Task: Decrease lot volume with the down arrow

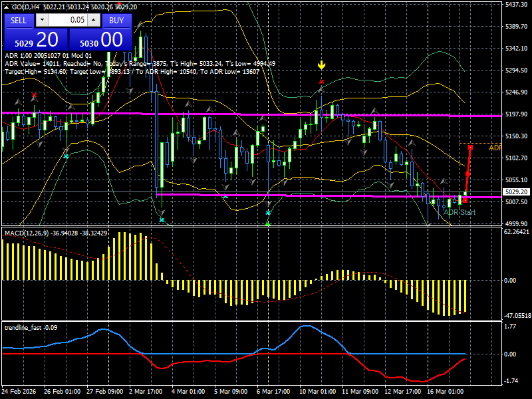Action: [42, 20]
